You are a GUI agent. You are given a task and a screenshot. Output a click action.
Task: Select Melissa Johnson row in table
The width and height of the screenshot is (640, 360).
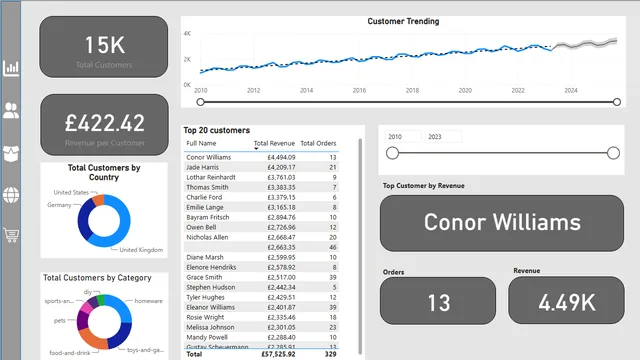click(x=261, y=327)
